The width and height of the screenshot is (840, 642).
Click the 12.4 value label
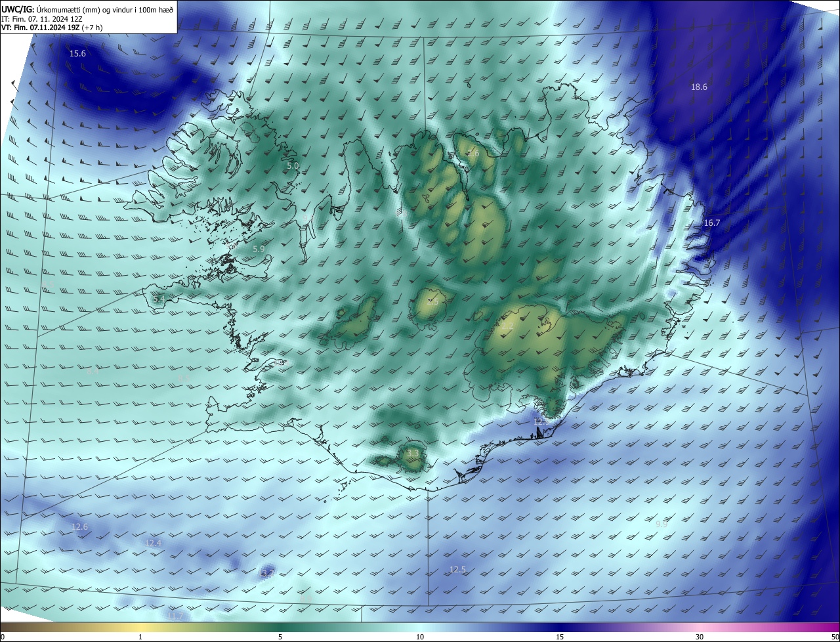coord(154,543)
